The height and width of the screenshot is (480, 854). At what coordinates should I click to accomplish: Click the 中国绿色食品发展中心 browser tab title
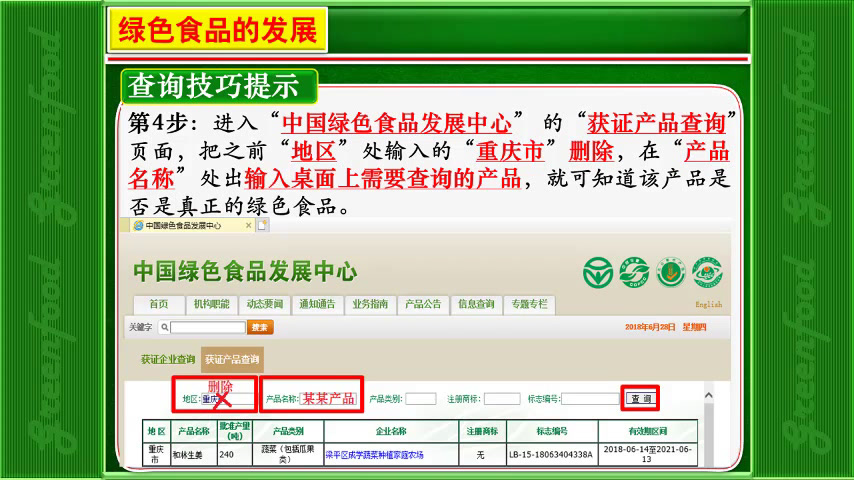coord(183,226)
